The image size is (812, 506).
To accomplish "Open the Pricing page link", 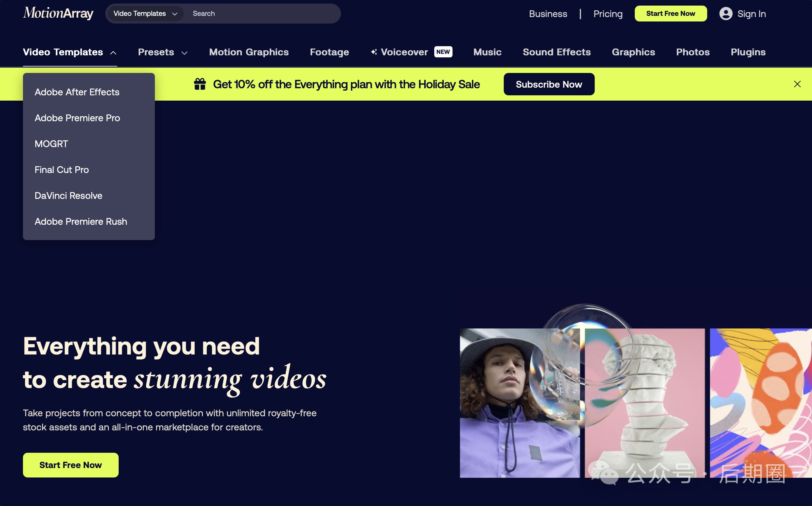I will pyautogui.click(x=607, y=14).
